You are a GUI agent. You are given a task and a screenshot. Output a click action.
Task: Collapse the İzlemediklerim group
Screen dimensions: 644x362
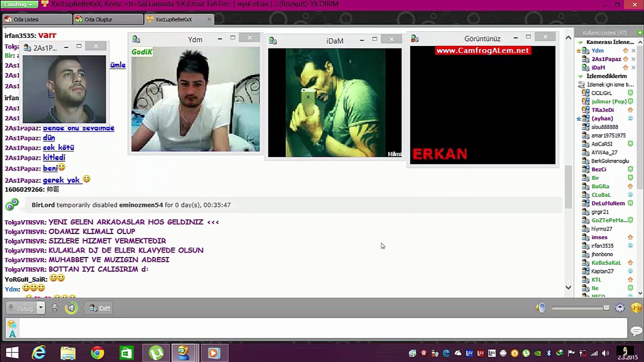click(x=580, y=76)
